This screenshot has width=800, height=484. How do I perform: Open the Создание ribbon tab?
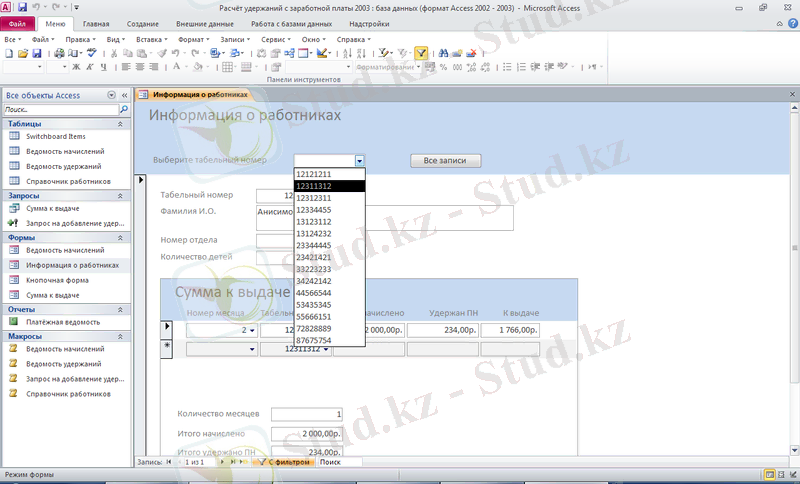142,22
